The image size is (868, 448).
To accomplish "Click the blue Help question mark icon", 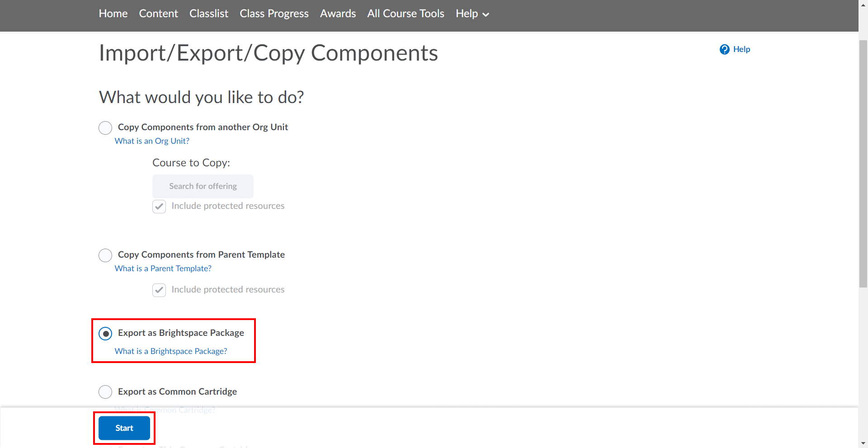I will point(724,49).
